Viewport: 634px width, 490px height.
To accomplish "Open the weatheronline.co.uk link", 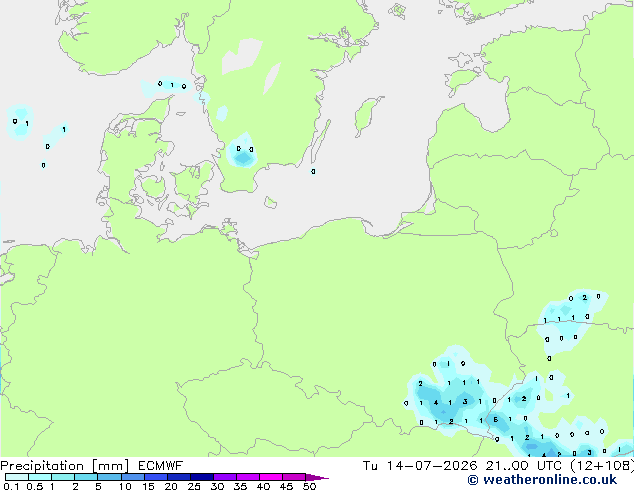I will click(542, 480).
